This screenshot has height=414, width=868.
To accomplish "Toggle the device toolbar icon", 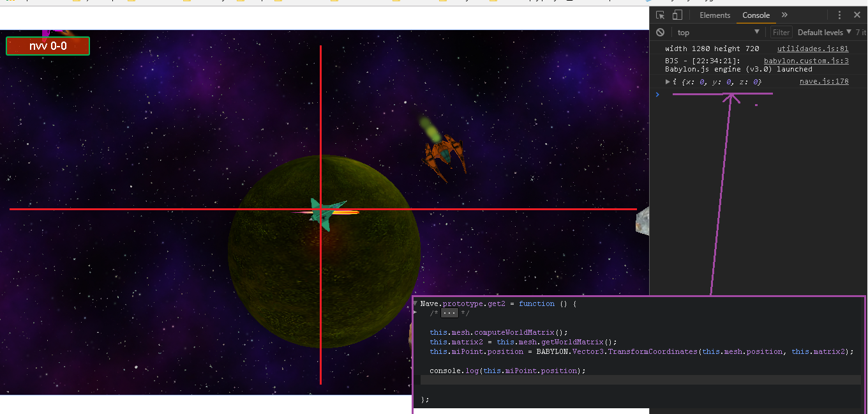I will coord(677,15).
